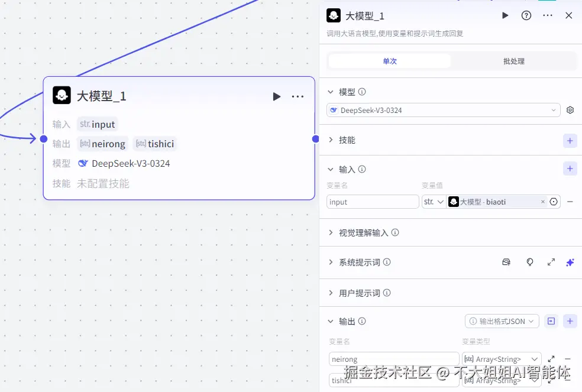Viewport: 582px width, 392px height.
Task: Open help for 大模型_1 panel
Action: (526, 15)
